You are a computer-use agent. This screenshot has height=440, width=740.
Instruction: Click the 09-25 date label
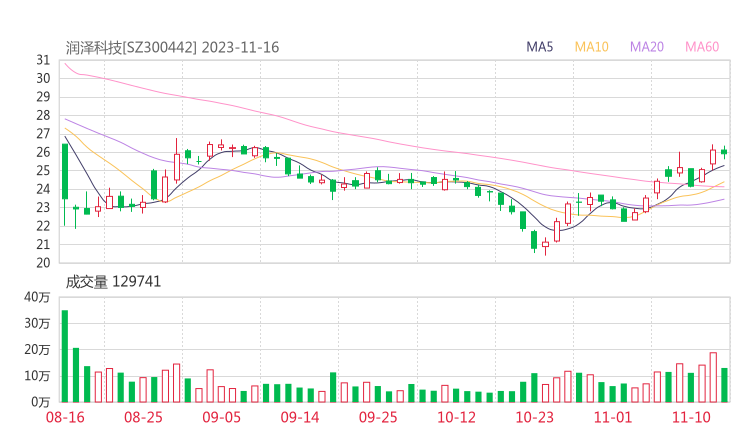(x=378, y=417)
